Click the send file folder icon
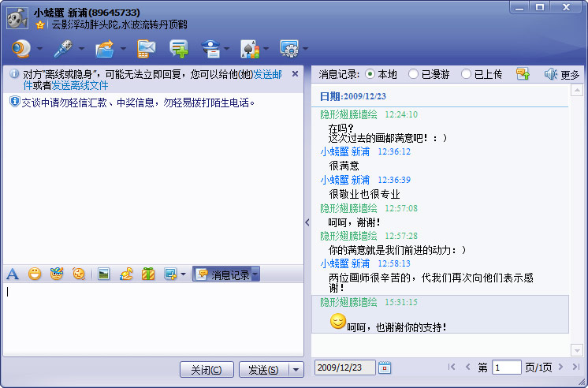 pyautogui.click(x=105, y=49)
